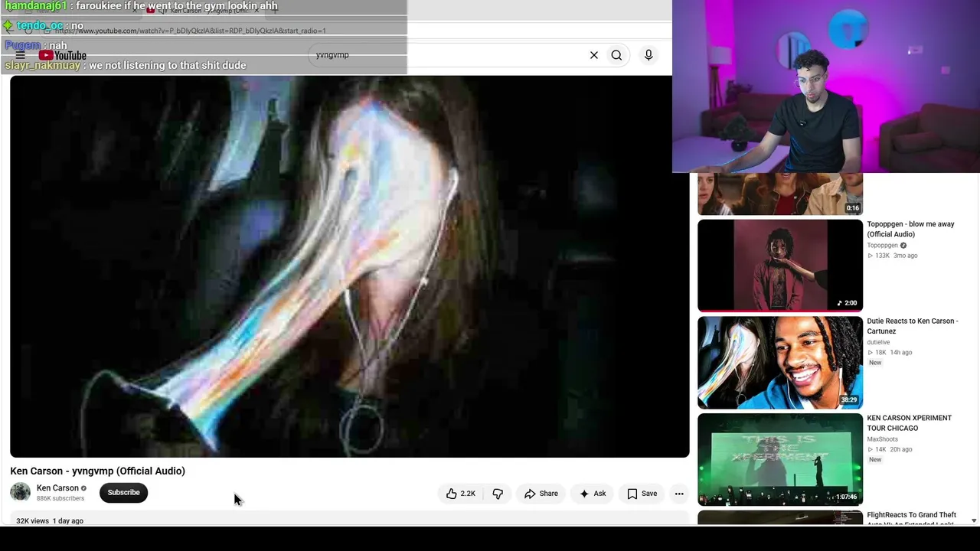Open the more actions three-dot menu

tap(679, 494)
